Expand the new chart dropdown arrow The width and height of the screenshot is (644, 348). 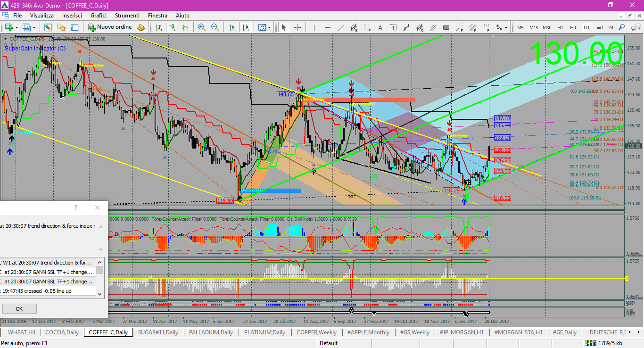pyautogui.click(x=17, y=27)
